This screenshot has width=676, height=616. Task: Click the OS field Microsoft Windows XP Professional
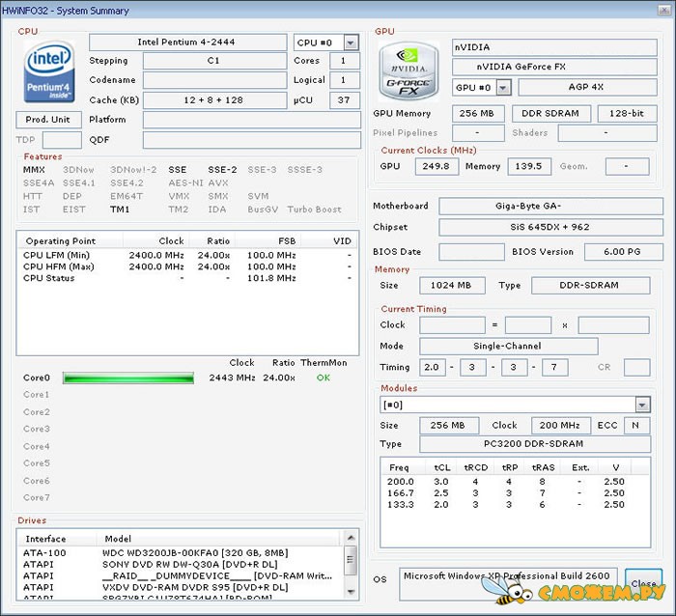[x=508, y=584]
